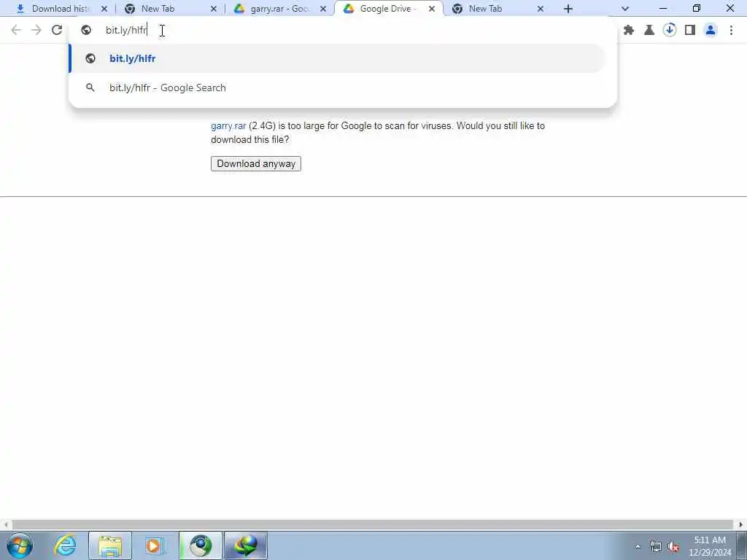
Task: Show downloads from toolbar icon
Action: (670, 30)
